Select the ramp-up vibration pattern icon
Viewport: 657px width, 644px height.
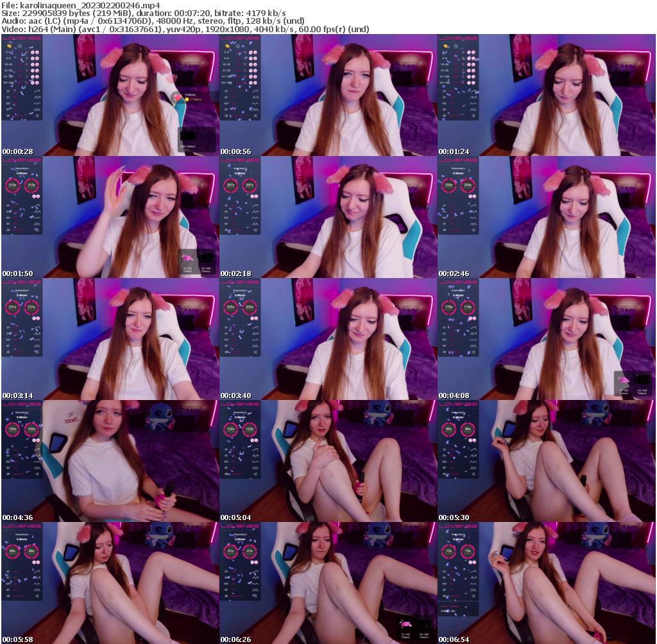(x=37, y=91)
